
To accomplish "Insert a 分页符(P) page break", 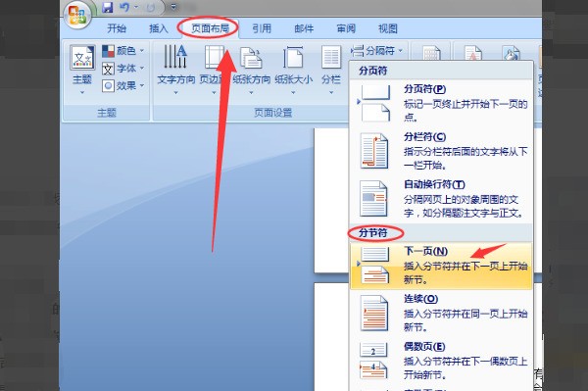I will [x=441, y=103].
